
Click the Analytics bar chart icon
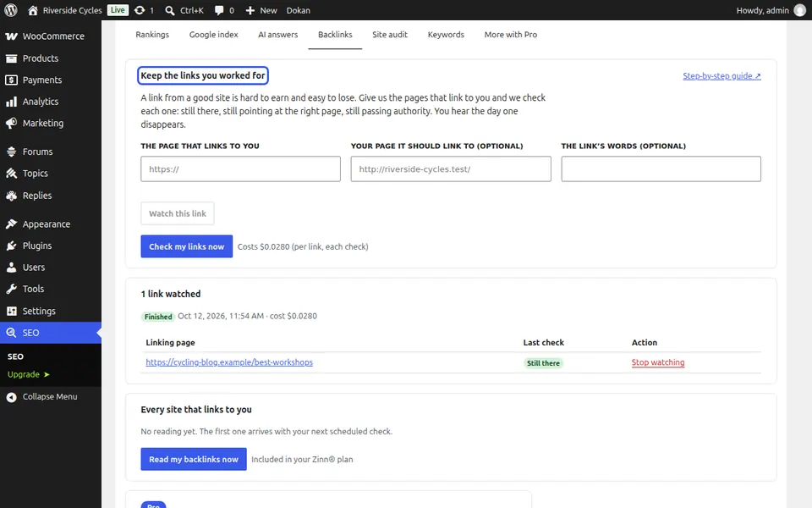click(x=11, y=102)
